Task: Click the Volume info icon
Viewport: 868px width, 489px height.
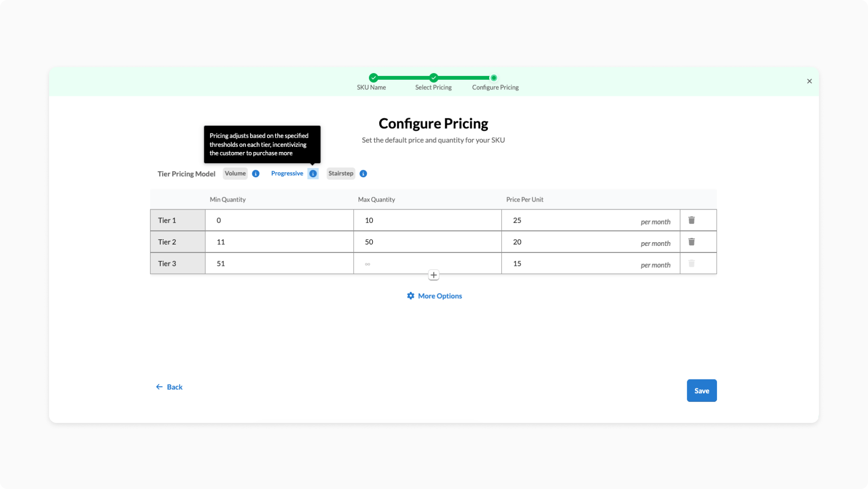Action: tap(256, 174)
